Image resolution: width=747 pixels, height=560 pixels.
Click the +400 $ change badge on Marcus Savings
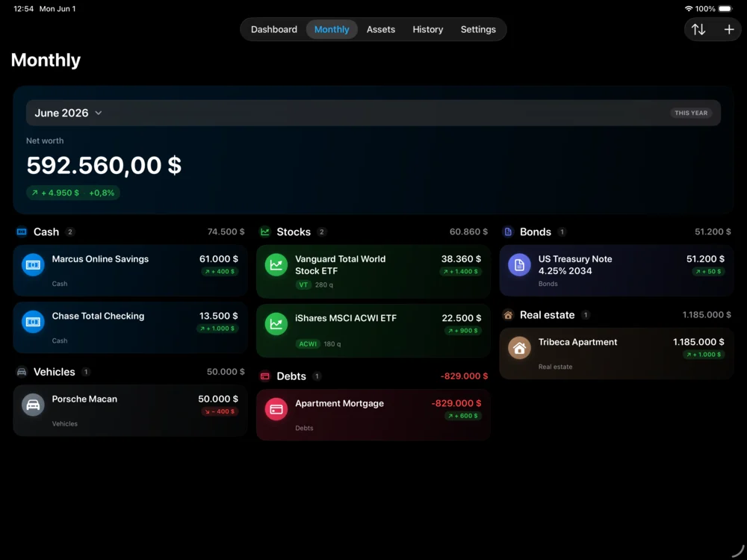(x=220, y=272)
